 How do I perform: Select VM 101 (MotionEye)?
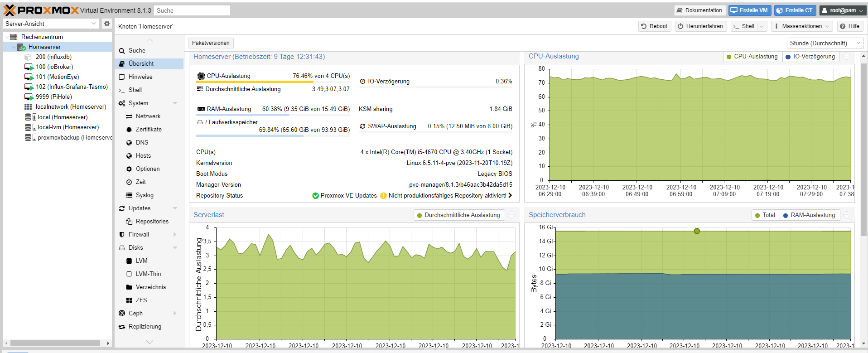coord(57,77)
